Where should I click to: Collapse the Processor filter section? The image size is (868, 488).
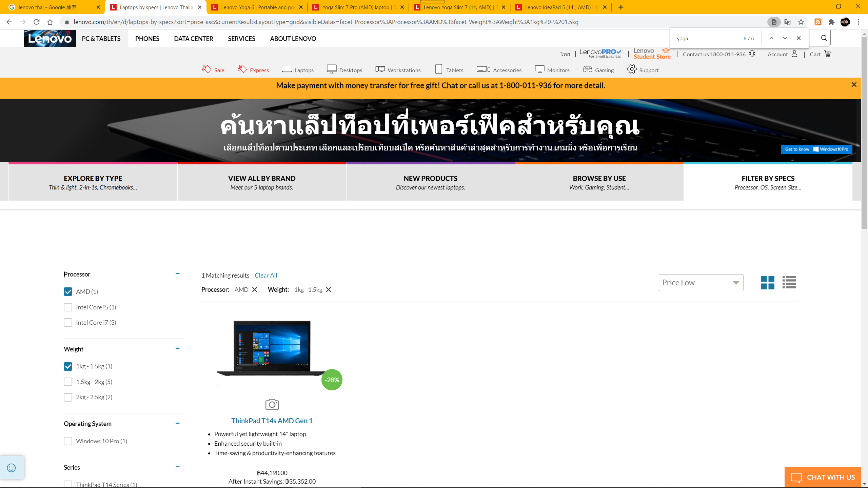pyautogui.click(x=177, y=274)
